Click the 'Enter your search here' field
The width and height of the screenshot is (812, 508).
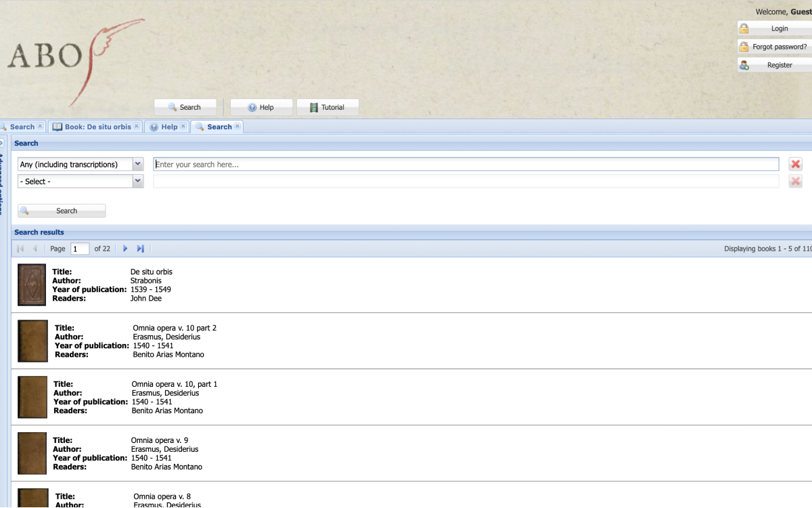[x=466, y=165]
